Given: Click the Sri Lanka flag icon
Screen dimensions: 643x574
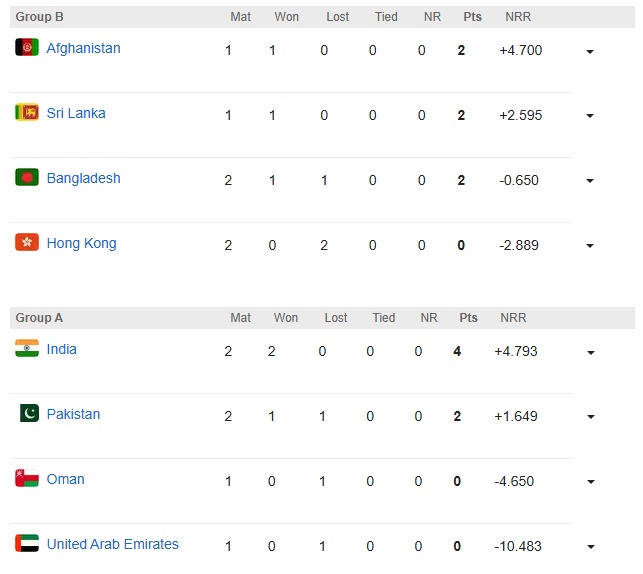Looking at the screenshot, I should pyautogui.click(x=27, y=113).
